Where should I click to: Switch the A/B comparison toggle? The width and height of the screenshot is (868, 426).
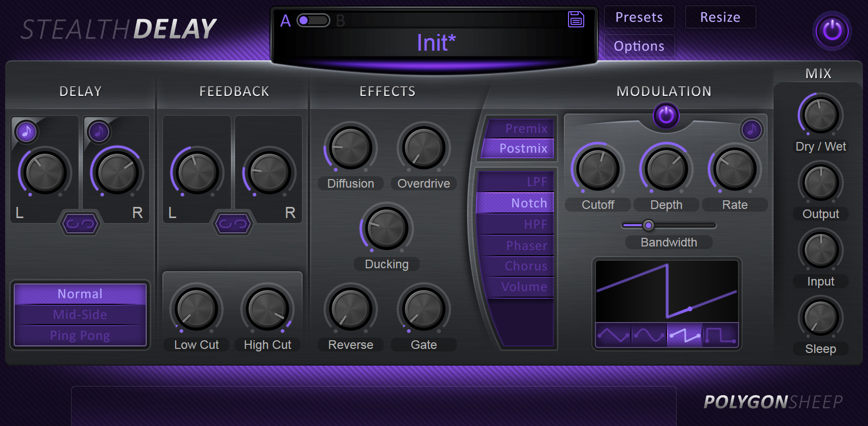click(x=313, y=20)
